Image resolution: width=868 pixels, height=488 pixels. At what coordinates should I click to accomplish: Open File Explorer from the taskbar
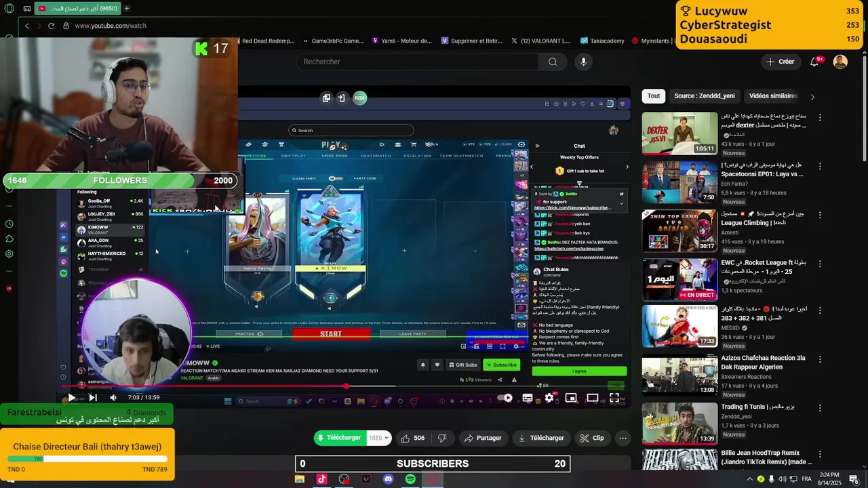299,479
